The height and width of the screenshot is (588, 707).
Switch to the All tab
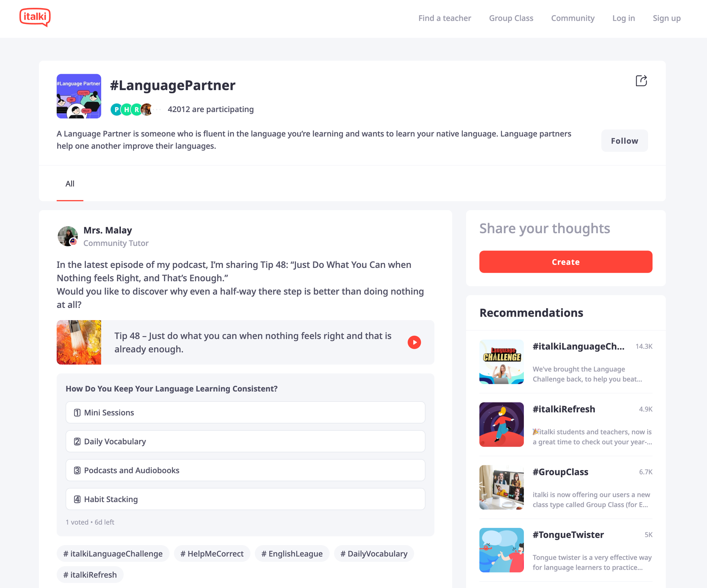pos(70,183)
